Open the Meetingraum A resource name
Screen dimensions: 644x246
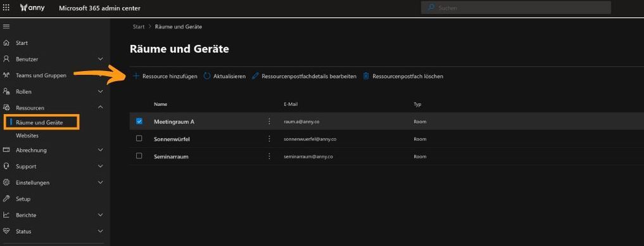click(x=174, y=122)
